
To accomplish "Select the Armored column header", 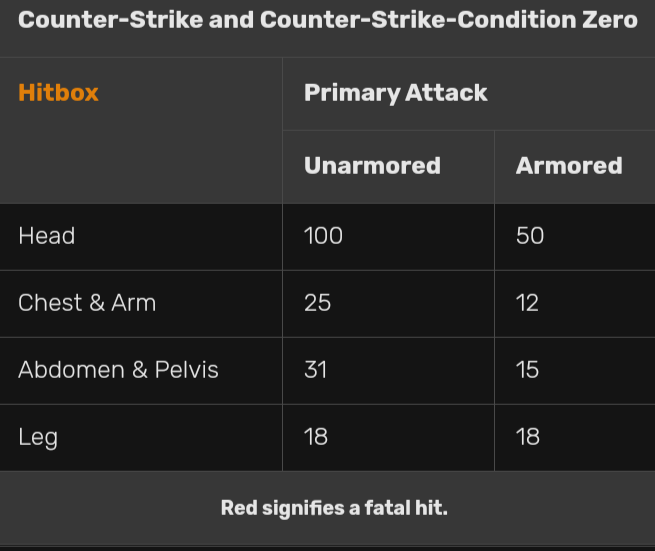I will (x=569, y=165).
